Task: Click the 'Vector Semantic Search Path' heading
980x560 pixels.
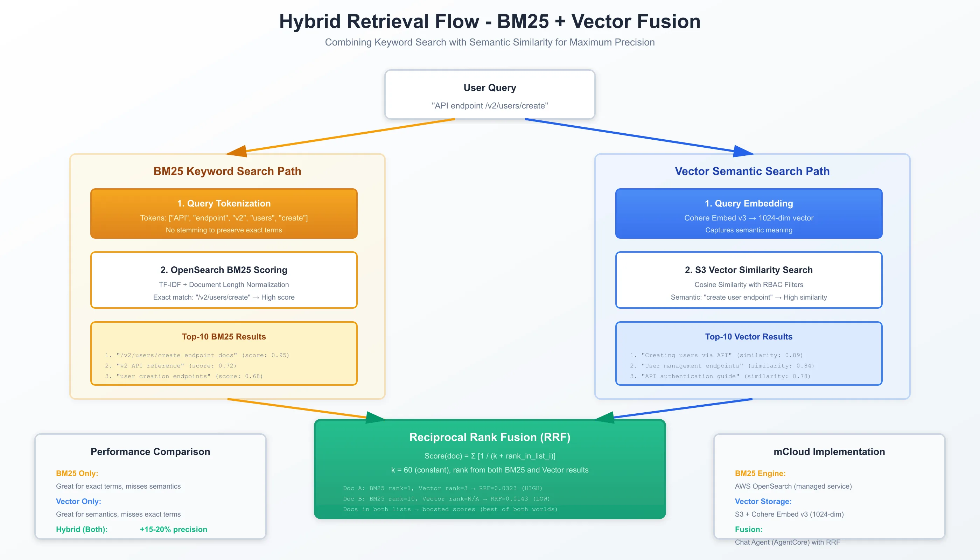Action: pos(752,171)
